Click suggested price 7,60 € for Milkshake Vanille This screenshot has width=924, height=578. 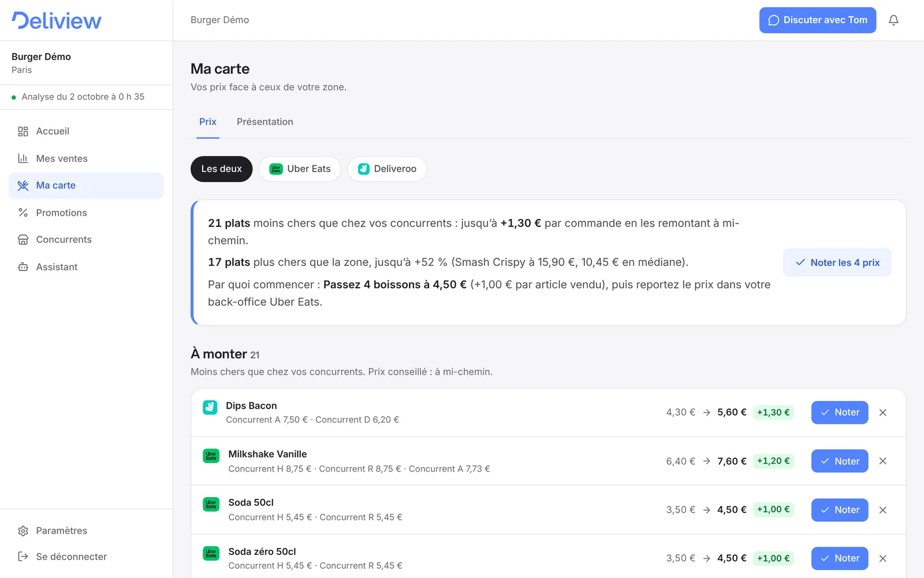click(732, 461)
